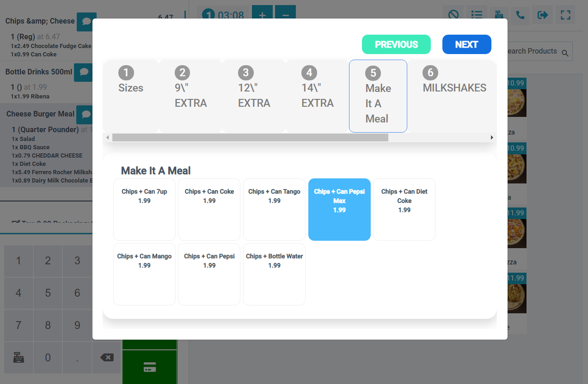Select Chips + Can Pepsi Max option
Image resolution: width=588 pixels, height=384 pixels.
[x=339, y=209]
